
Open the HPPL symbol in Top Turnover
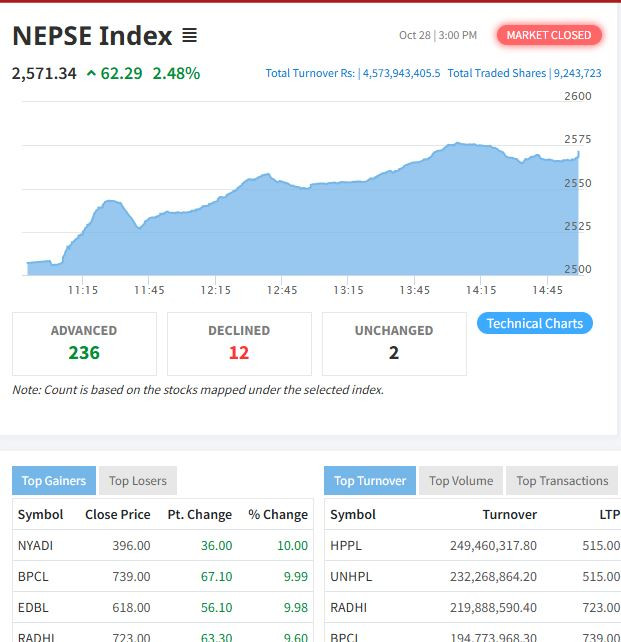pyautogui.click(x=346, y=545)
